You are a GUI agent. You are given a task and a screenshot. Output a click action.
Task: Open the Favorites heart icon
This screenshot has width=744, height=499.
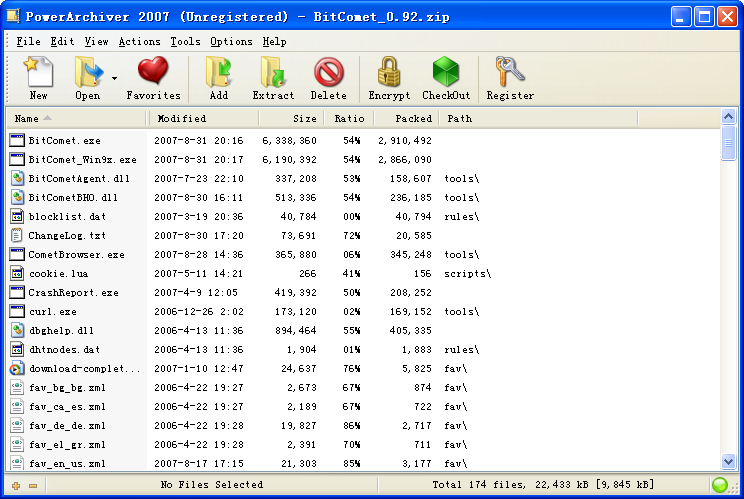coord(153,71)
